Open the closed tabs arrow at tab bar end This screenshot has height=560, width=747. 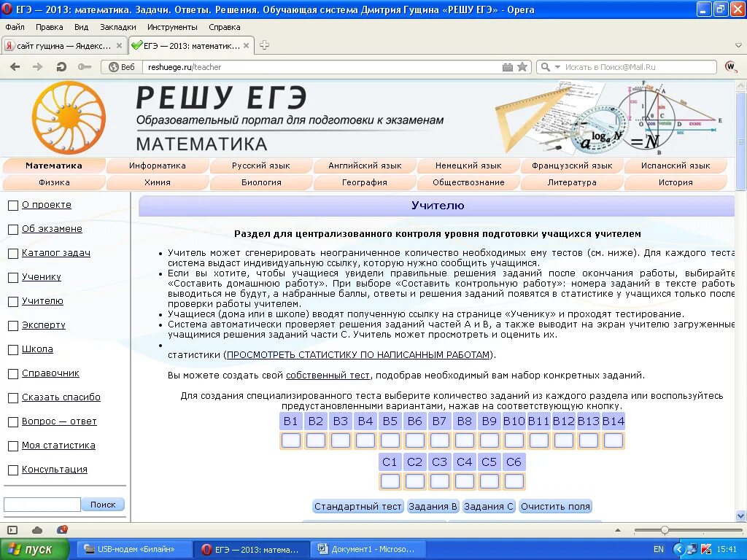[738, 46]
